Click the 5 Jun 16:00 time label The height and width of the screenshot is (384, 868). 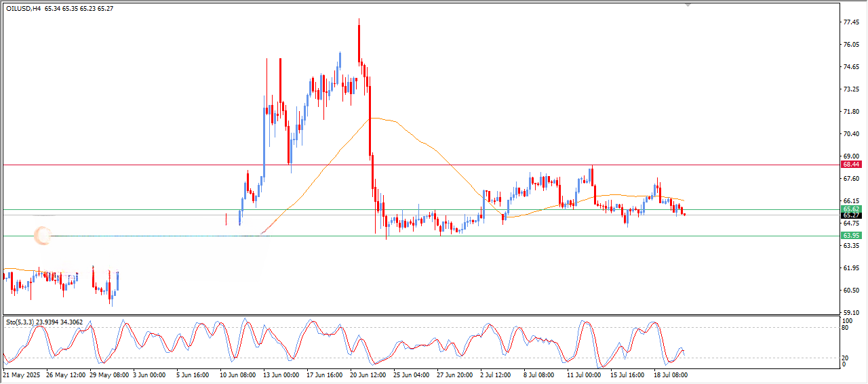[x=193, y=374]
